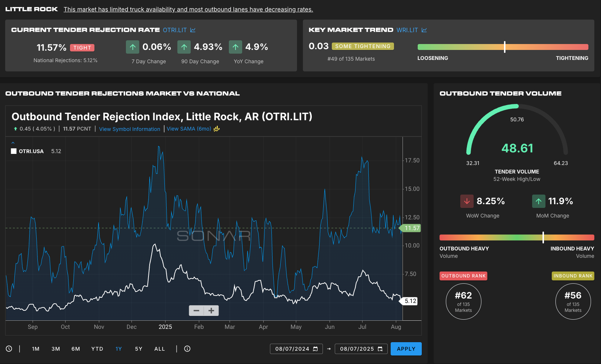The width and height of the screenshot is (601, 364).
Task: Click the 7 Day Change up-arrow icon
Action: pos(133,47)
